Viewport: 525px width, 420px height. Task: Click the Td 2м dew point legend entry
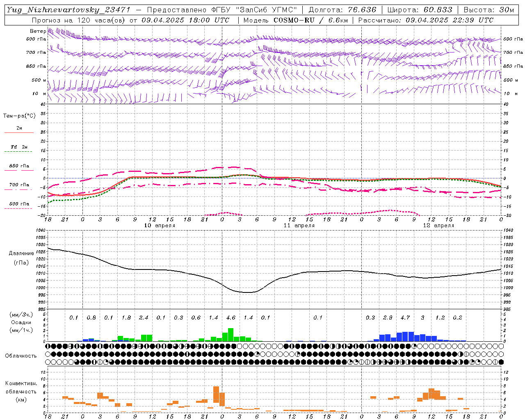pyautogui.click(x=19, y=147)
